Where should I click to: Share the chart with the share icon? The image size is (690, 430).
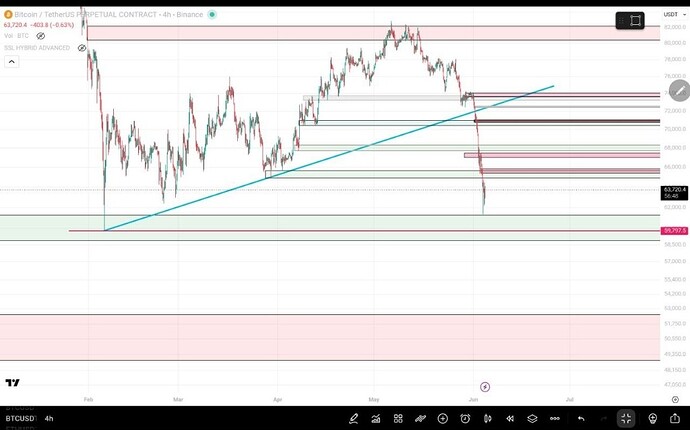(x=675, y=419)
